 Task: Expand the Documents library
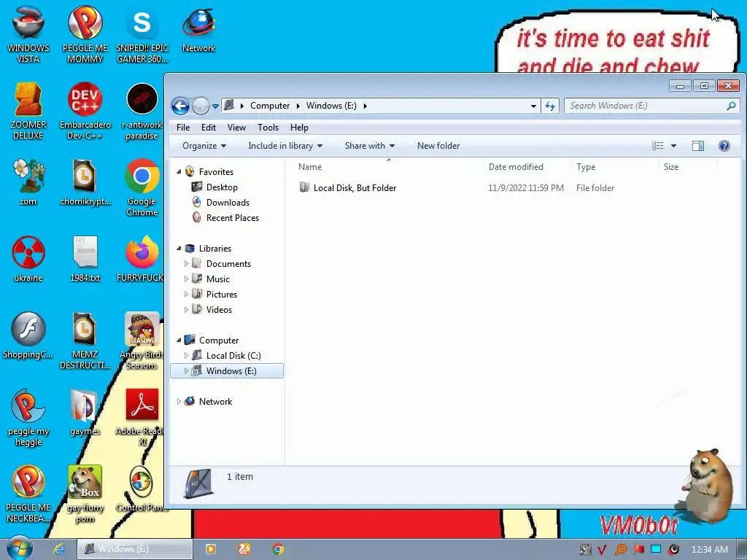186,264
